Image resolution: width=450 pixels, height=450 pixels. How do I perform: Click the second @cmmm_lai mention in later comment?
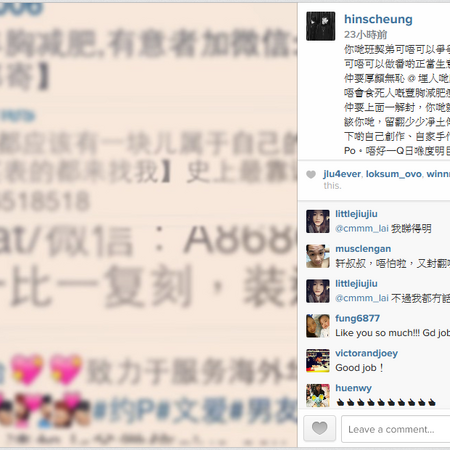coord(362,298)
